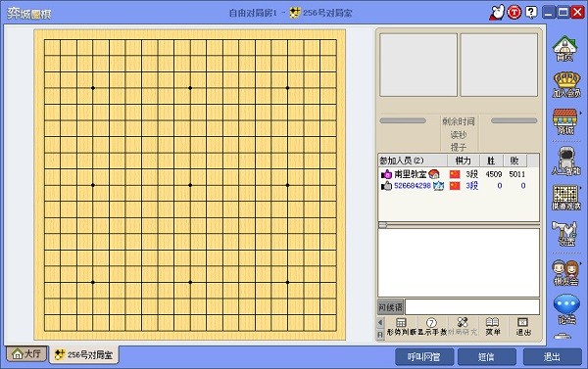Open the 菜单 book menu
This screenshot has width=588, height=369.
pyautogui.click(x=493, y=327)
